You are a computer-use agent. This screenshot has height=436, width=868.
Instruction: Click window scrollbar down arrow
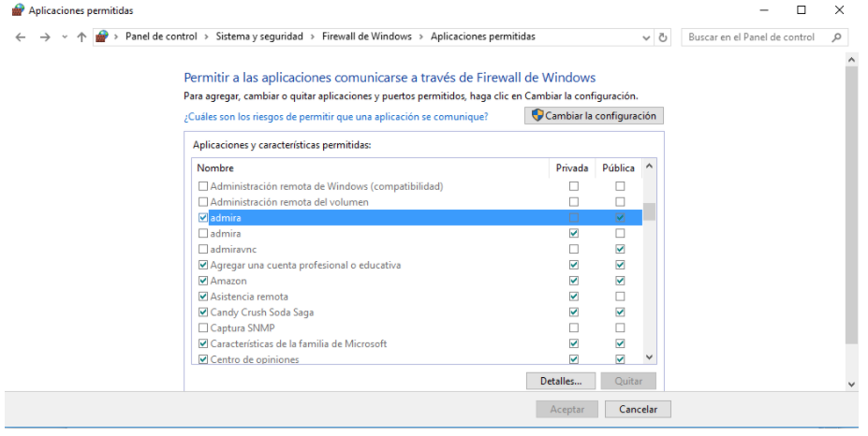851,384
